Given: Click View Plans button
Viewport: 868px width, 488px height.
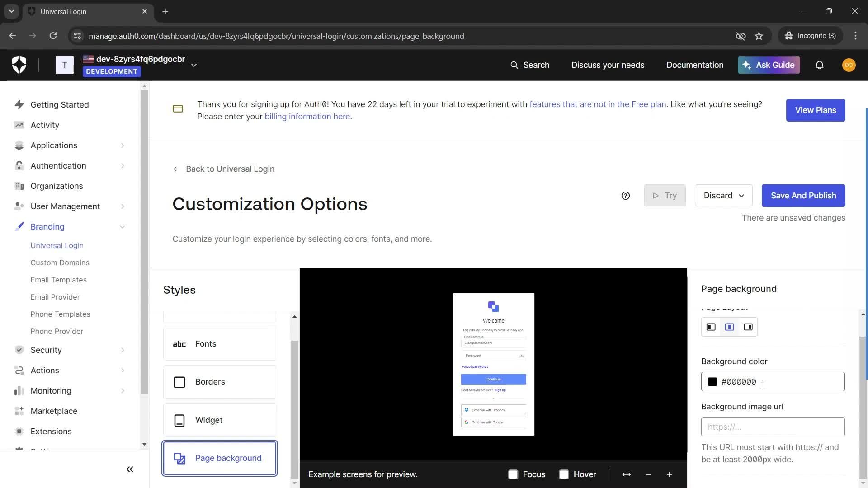Looking at the screenshot, I should (x=815, y=110).
